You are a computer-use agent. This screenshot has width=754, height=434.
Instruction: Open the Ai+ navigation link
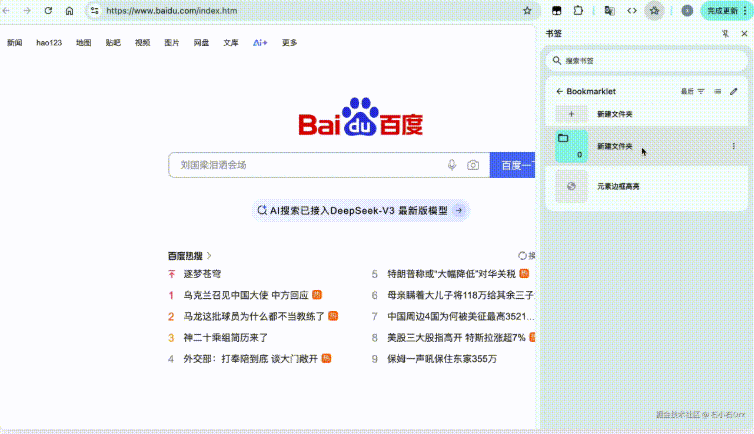[260, 43]
